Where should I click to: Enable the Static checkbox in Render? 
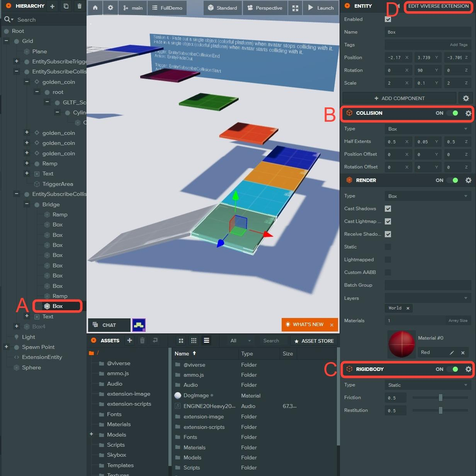(x=388, y=247)
